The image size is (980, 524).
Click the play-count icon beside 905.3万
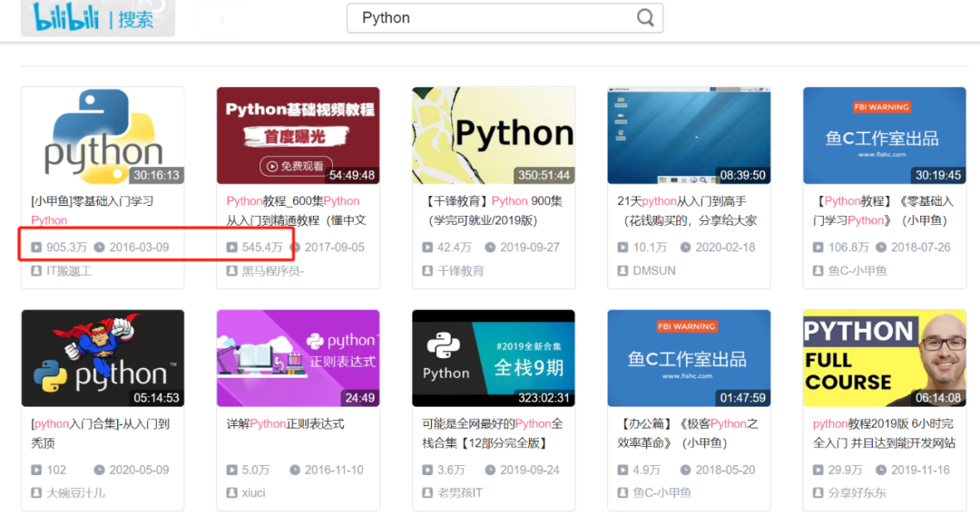click(x=36, y=247)
